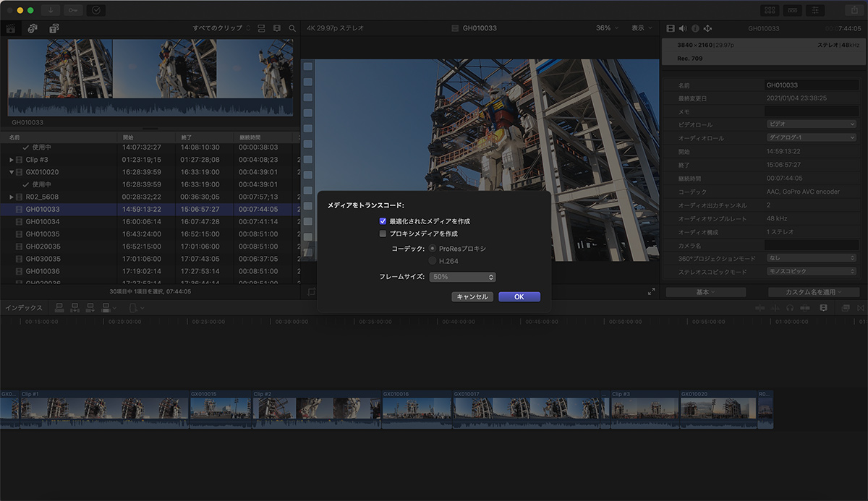The height and width of the screenshot is (501, 868).
Task: Uncheck the 最適化されたメディアを作成 checkbox
Action: [x=383, y=221]
